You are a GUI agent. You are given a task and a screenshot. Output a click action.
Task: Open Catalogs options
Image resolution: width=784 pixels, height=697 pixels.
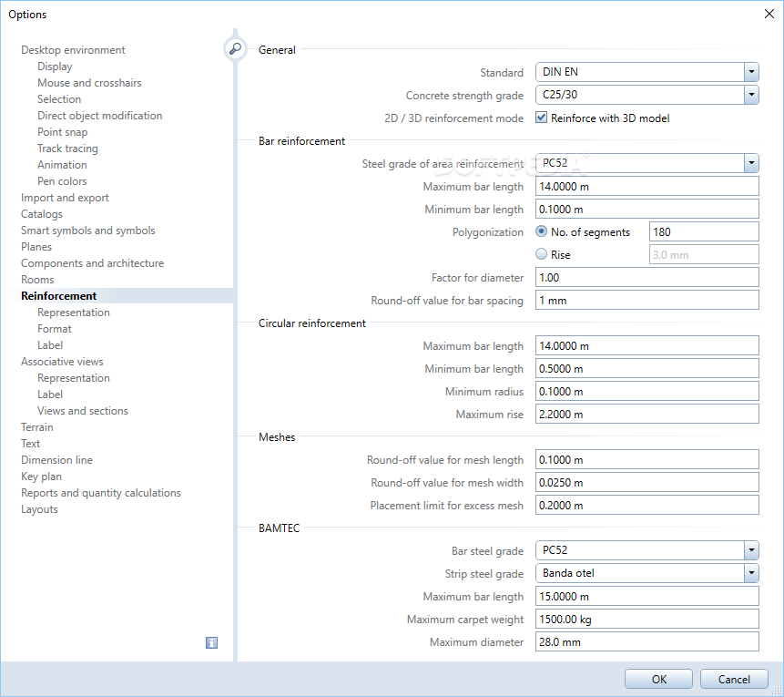point(42,214)
